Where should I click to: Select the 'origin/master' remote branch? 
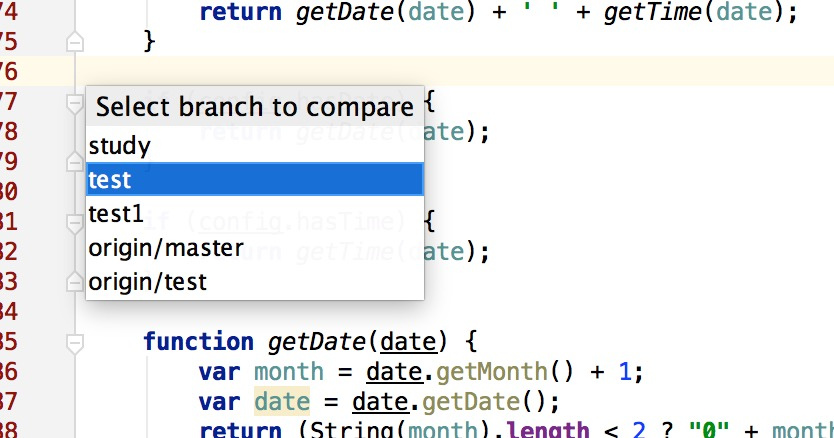click(255, 247)
